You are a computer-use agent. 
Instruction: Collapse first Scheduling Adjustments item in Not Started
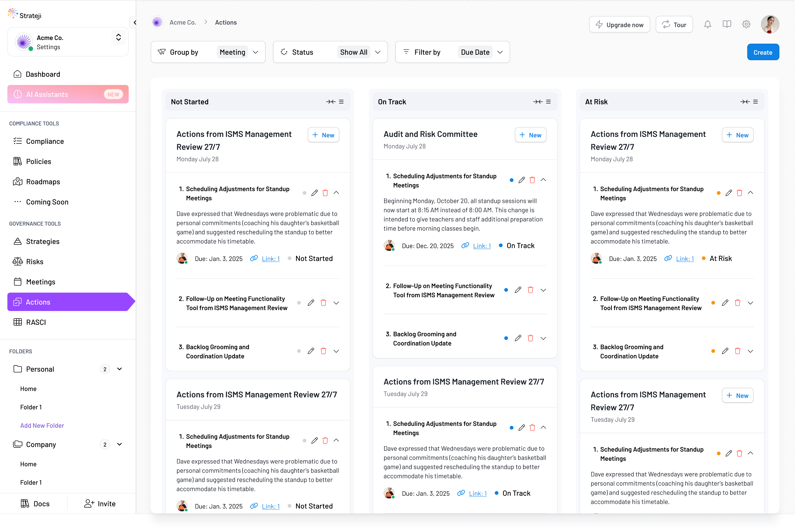pos(336,193)
